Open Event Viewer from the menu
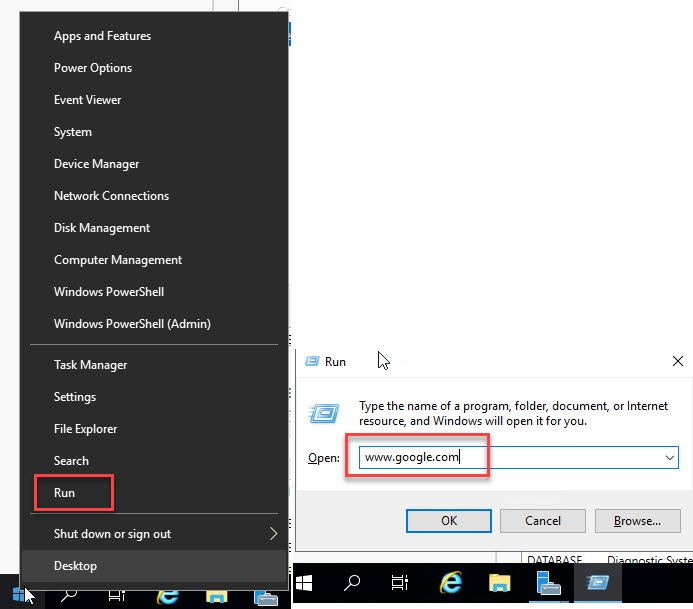This screenshot has height=609, width=693. coord(88,100)
